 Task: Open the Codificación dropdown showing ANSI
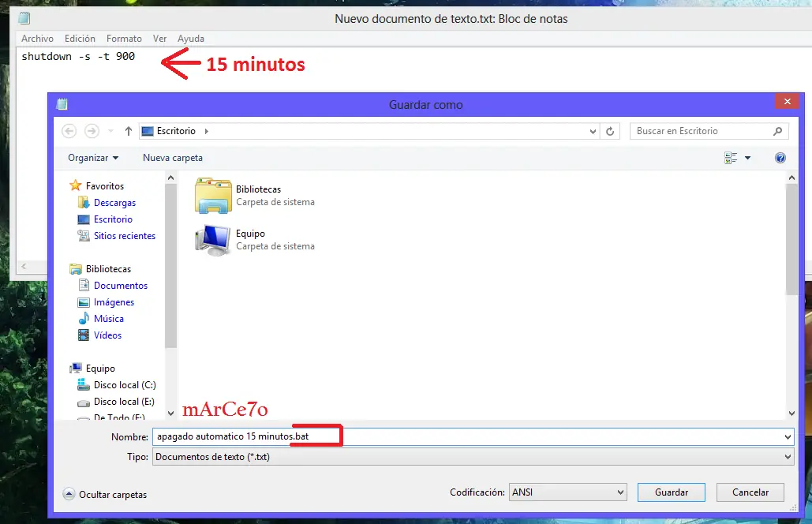(567, 492)
